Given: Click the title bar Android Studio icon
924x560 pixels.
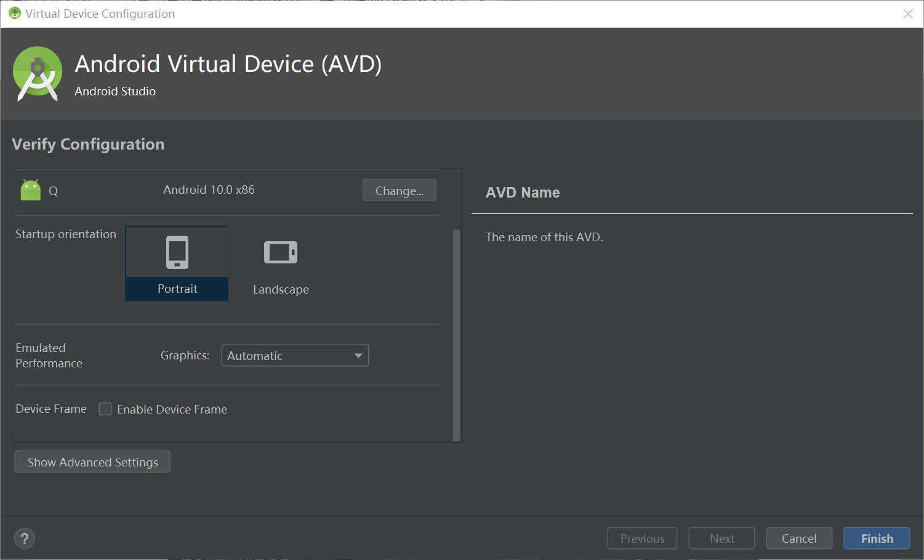Looking at the screenshot, I should point(15,14).
